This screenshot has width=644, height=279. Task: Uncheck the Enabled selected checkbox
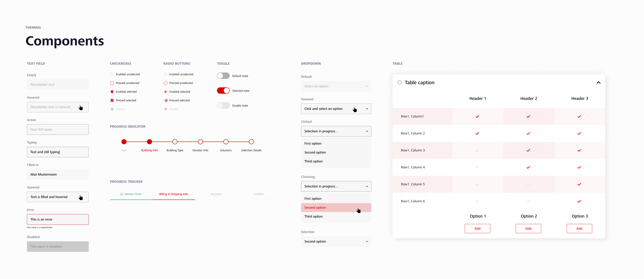(112, 92)
